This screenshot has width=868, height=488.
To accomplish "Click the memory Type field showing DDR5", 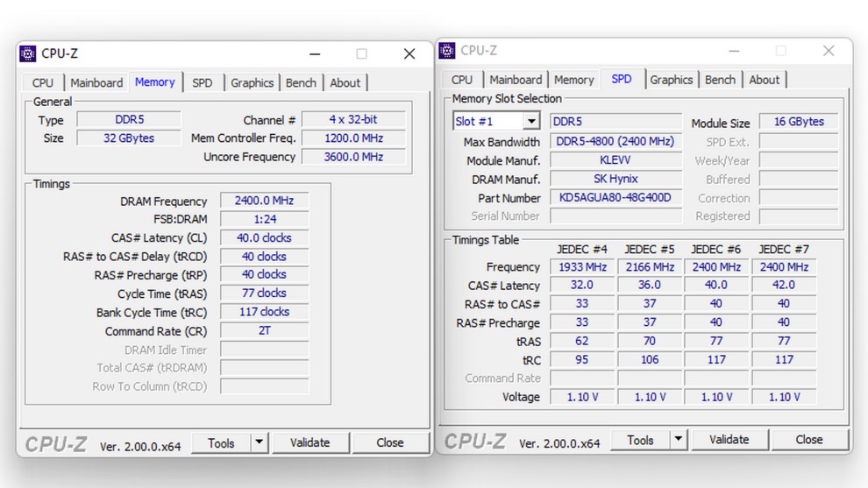I will click(x=129, y=119).
